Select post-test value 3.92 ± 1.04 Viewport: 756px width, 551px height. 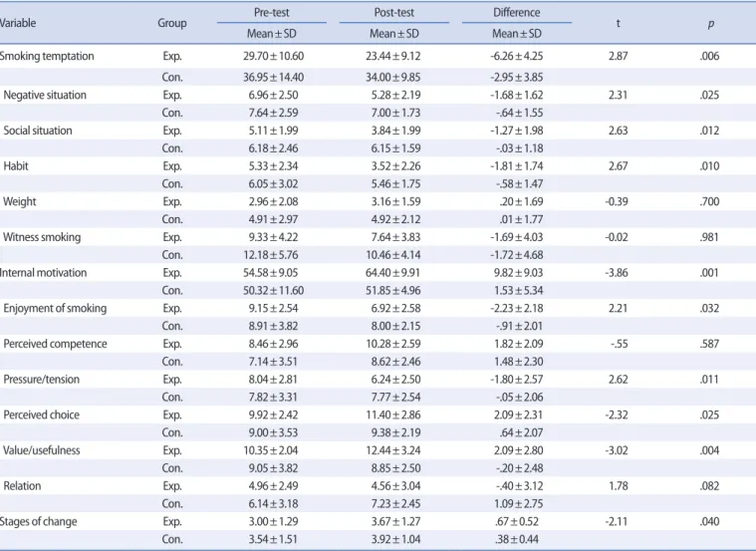[x=395, y=539]
